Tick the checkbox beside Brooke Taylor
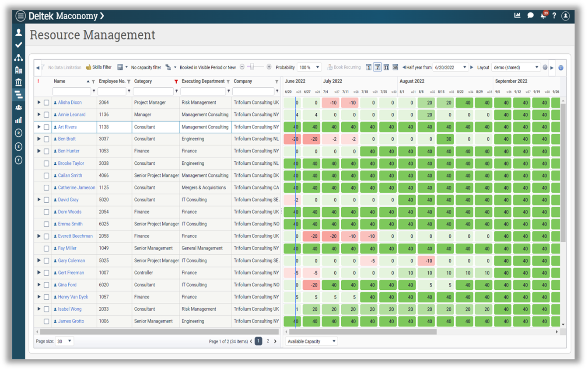588x371 pixels. pos(46,163)
